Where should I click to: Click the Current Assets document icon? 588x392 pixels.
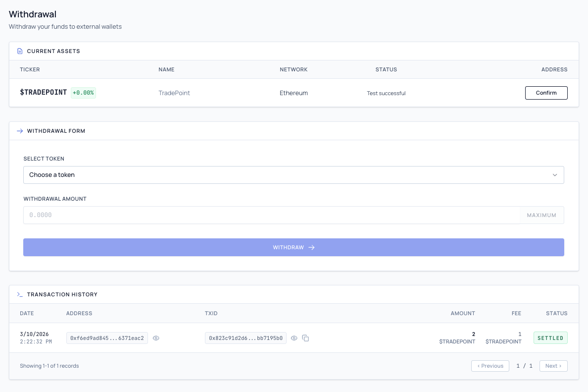[20, 51]
